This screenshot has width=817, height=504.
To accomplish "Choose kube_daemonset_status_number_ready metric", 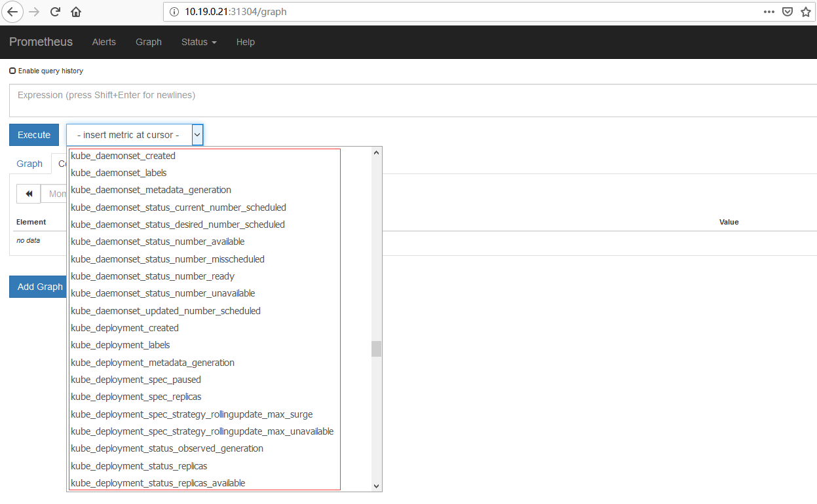I will (x=153, y=276).
